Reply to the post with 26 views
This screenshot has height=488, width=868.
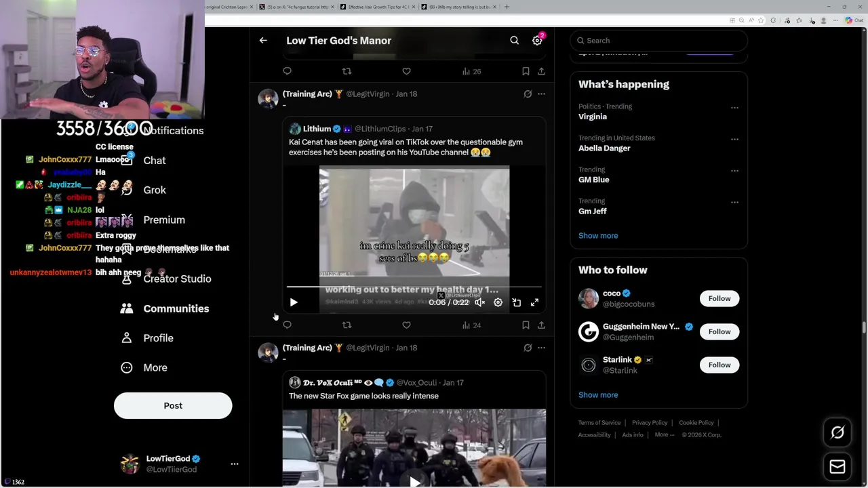tap(287, 71)
